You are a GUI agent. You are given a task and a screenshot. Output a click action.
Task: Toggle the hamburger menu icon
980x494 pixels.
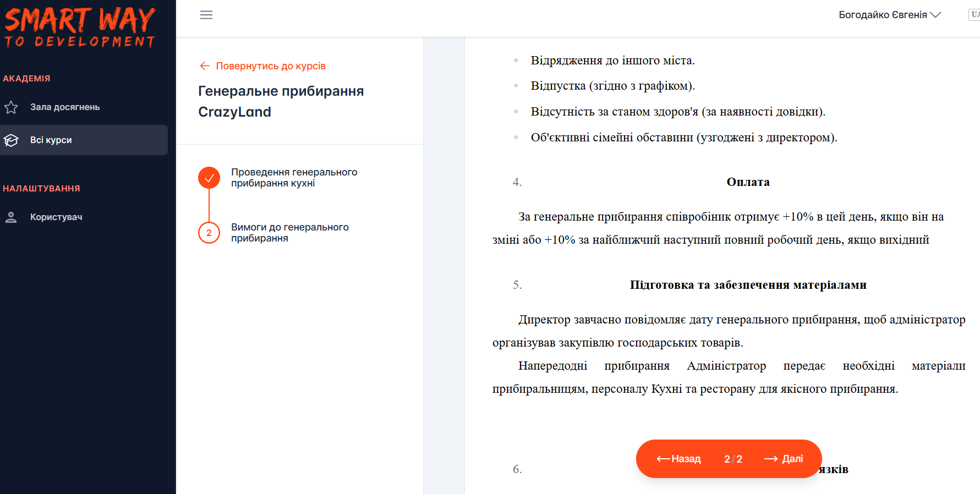[x=206, y=15]
